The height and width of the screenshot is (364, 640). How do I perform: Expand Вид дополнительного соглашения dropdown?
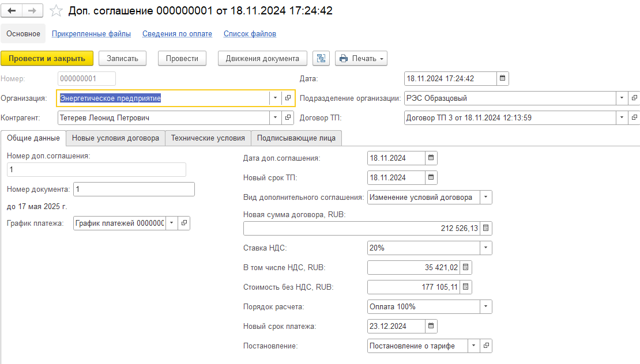point(485,198)
